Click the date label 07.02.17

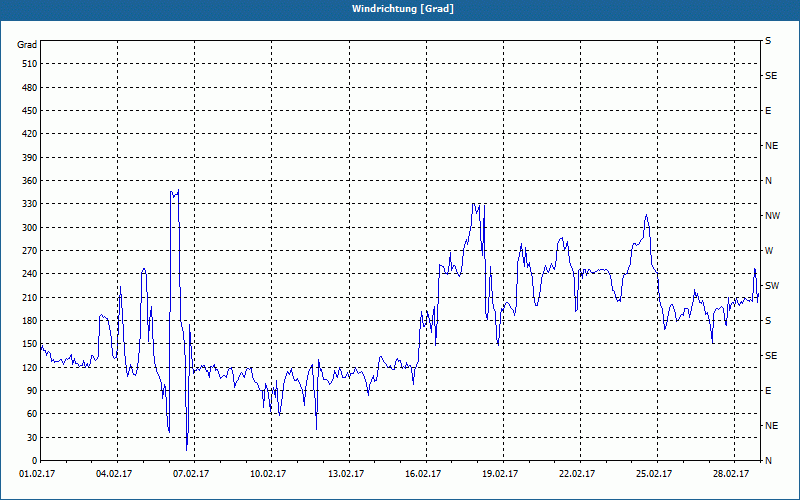[191, 474]
